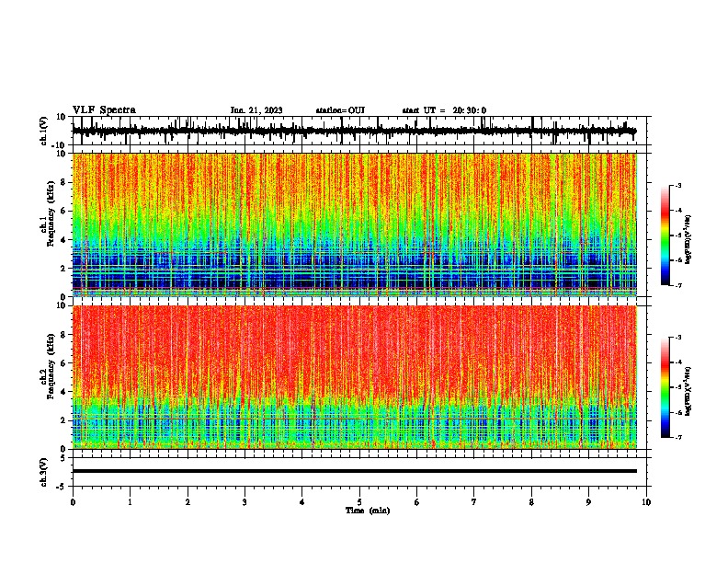Click the ch.1(V) waveform axis label

[x=44, y=131]
